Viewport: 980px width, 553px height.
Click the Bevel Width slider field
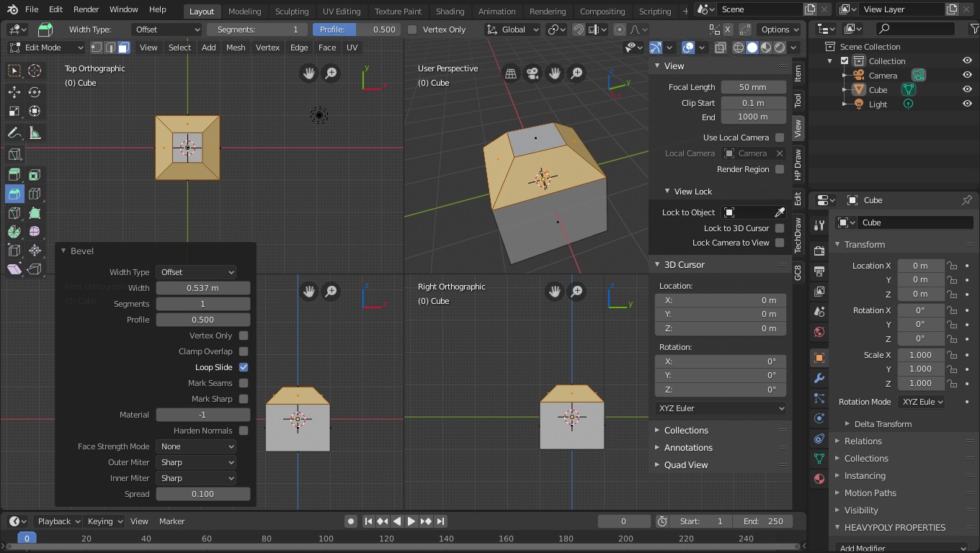pos(202,288)
